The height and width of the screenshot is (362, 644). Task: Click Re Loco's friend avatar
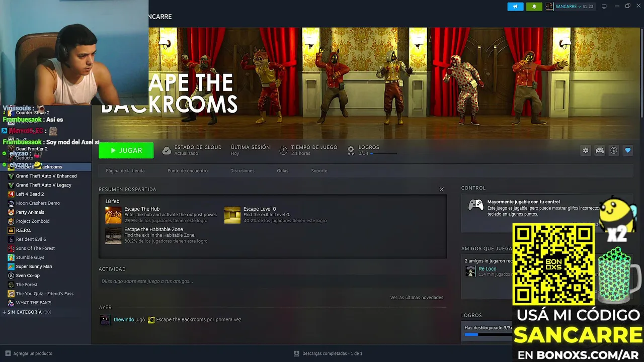click(470, 271)
